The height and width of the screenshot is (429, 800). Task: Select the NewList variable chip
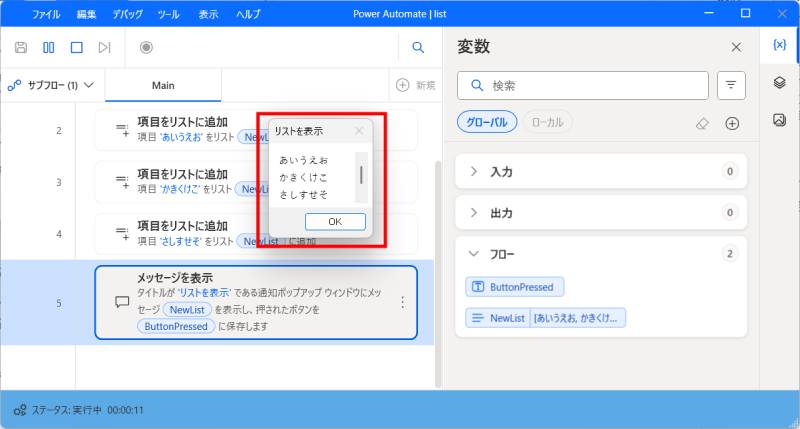[x=545, y=318]
